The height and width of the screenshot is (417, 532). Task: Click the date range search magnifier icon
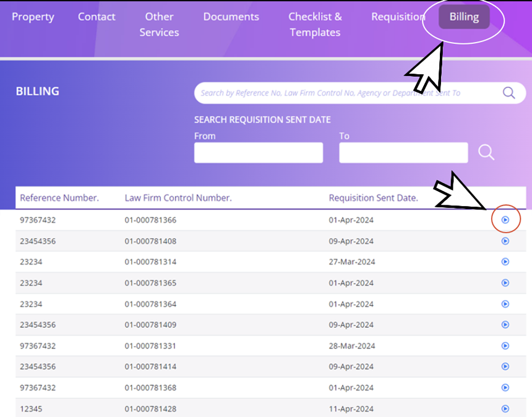click(486, 152)
